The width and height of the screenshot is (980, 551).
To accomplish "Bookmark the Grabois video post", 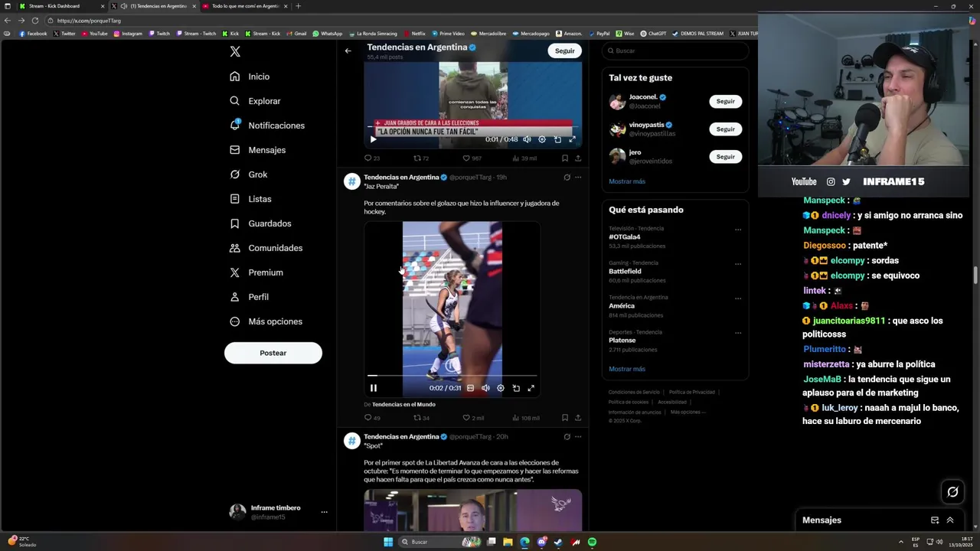I will click(565, 158).
